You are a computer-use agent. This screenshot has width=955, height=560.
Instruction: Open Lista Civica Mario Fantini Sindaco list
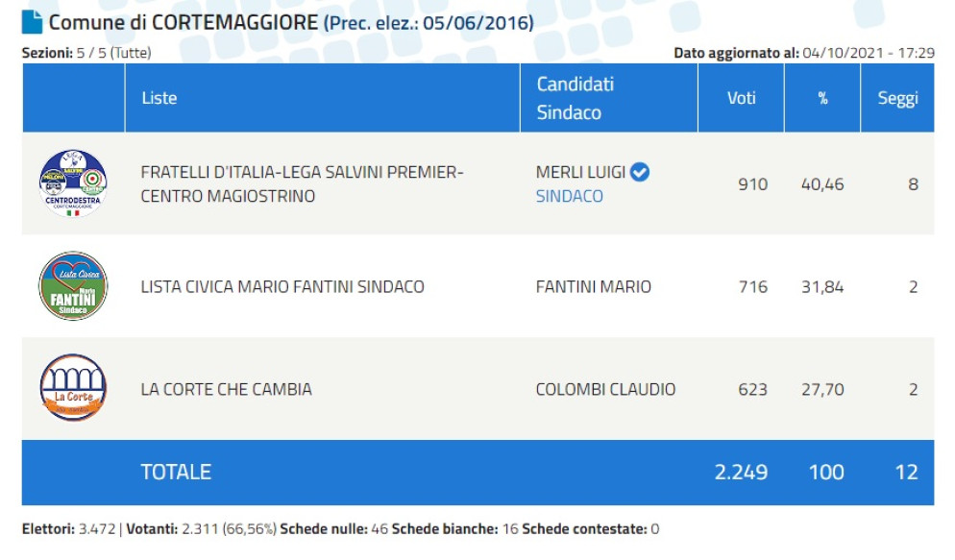[x=282, y=286]
